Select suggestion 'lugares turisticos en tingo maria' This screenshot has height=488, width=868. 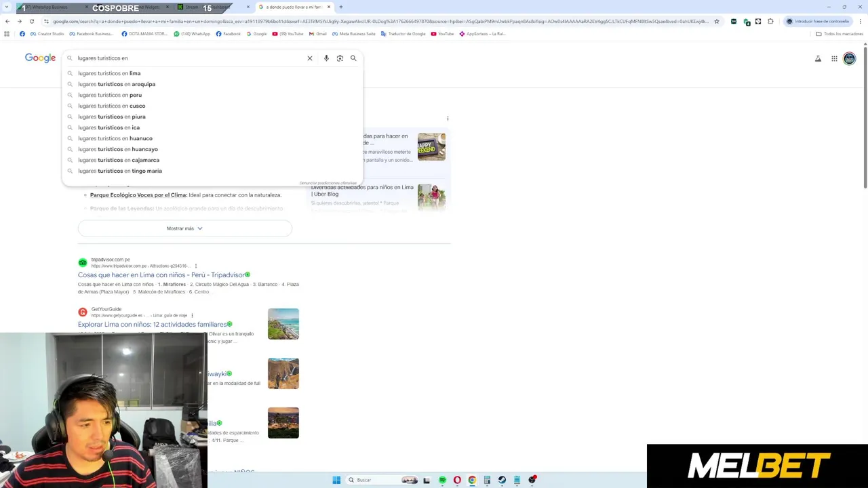coord(212,171)
